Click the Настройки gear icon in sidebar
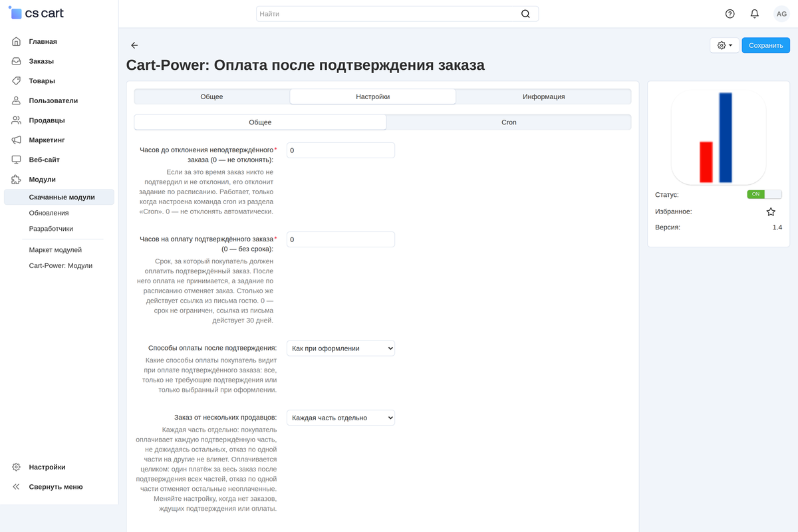 [x=17, y=467]
